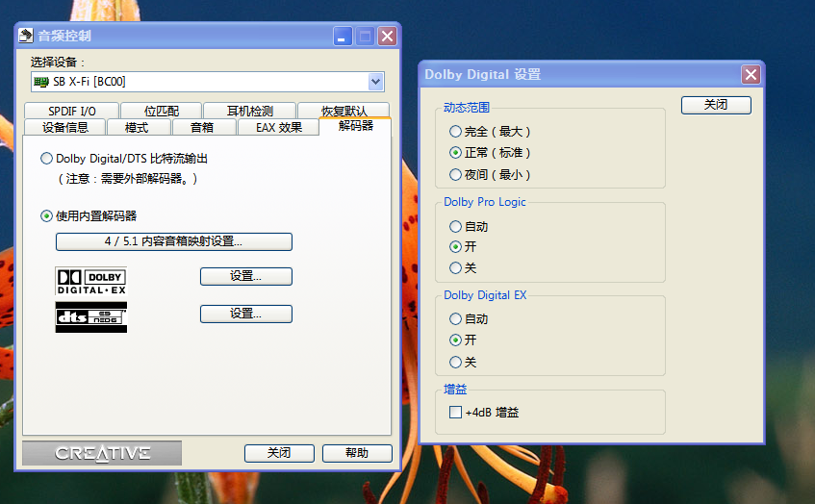Close the Dolby Digital settings window

coord(751,75)
